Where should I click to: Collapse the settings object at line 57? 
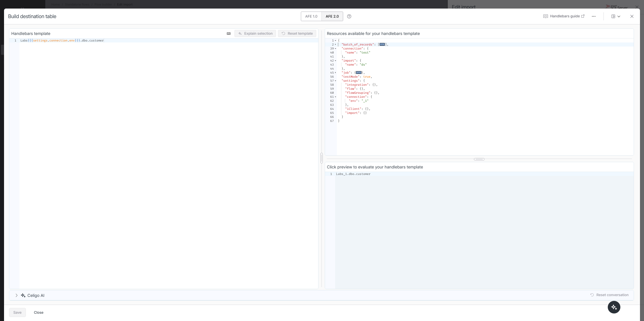click(x=335, y=81)
